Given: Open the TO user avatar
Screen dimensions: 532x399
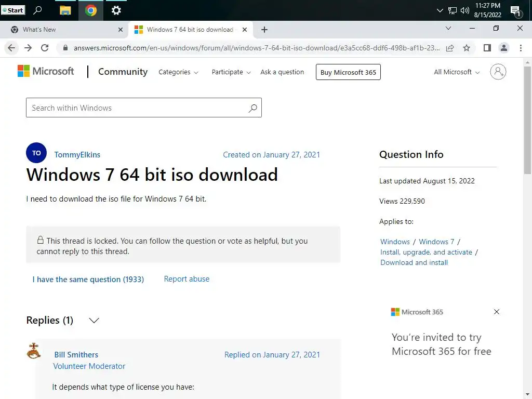Looking at the screenshot, I should tap(36, 153).
